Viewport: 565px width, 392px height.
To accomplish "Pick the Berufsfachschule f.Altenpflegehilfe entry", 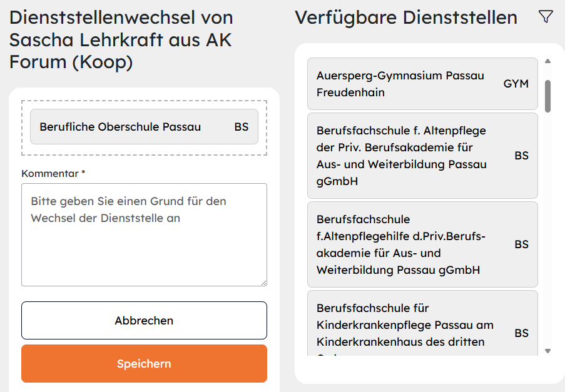I will (400, 244).
